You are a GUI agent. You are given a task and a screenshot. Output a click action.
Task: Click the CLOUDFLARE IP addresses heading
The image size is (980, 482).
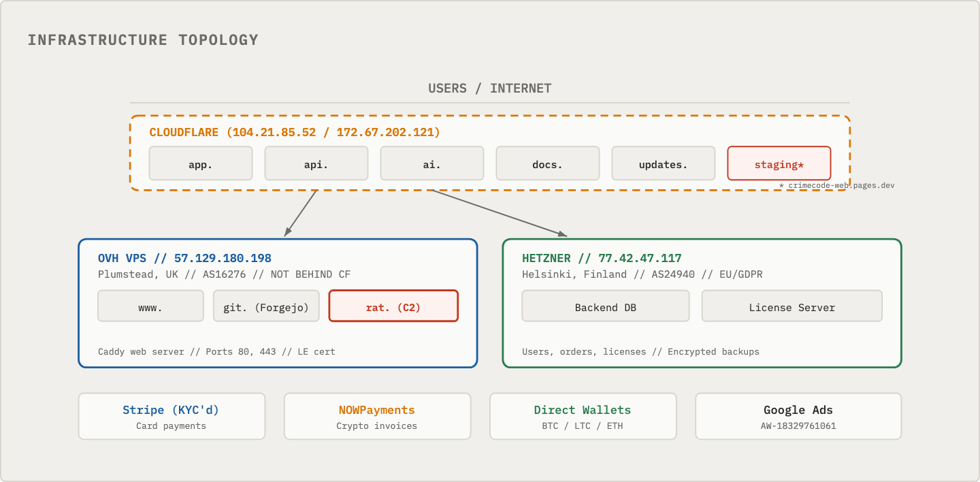(x=295, y=132)
